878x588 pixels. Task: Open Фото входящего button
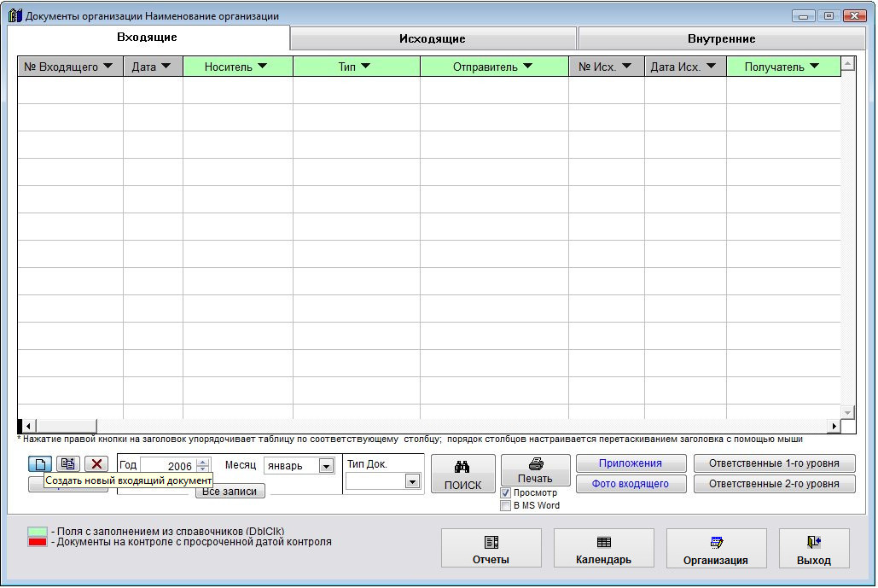(631, 484)
